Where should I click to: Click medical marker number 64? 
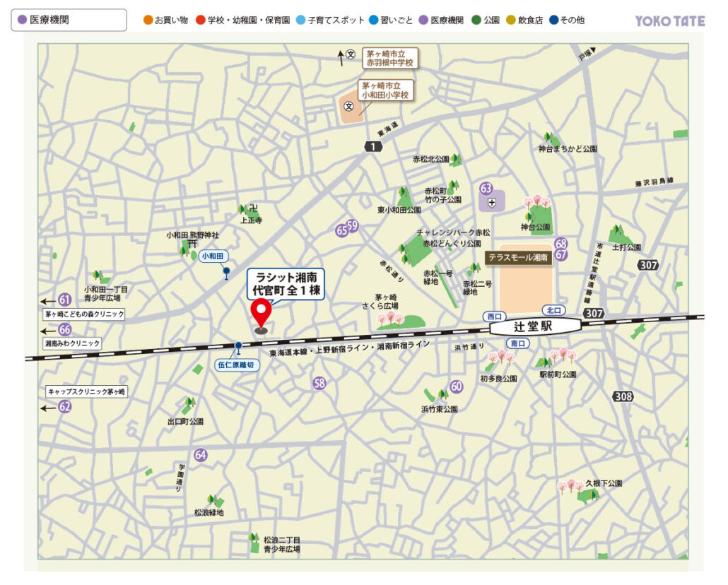click(201, 455)
